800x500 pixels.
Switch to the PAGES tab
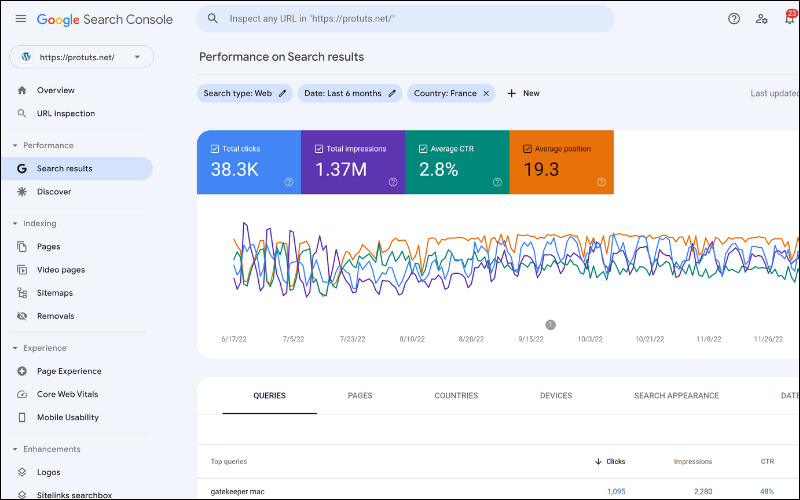(360, 395)
